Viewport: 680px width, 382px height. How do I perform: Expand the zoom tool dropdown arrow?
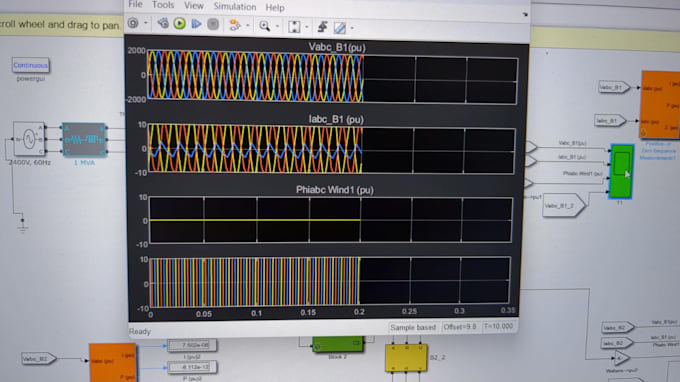[277, 26]
